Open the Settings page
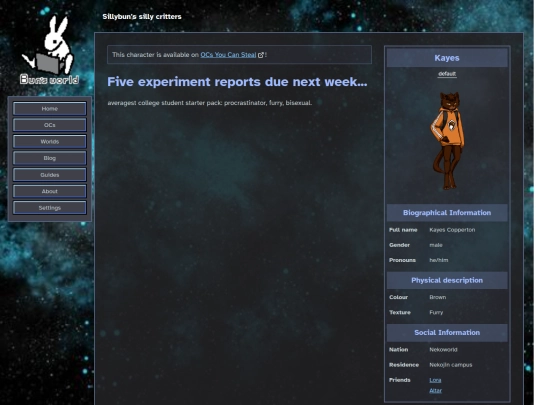The width and height of the screenshot is (540, 405). [x=50, y=208]
